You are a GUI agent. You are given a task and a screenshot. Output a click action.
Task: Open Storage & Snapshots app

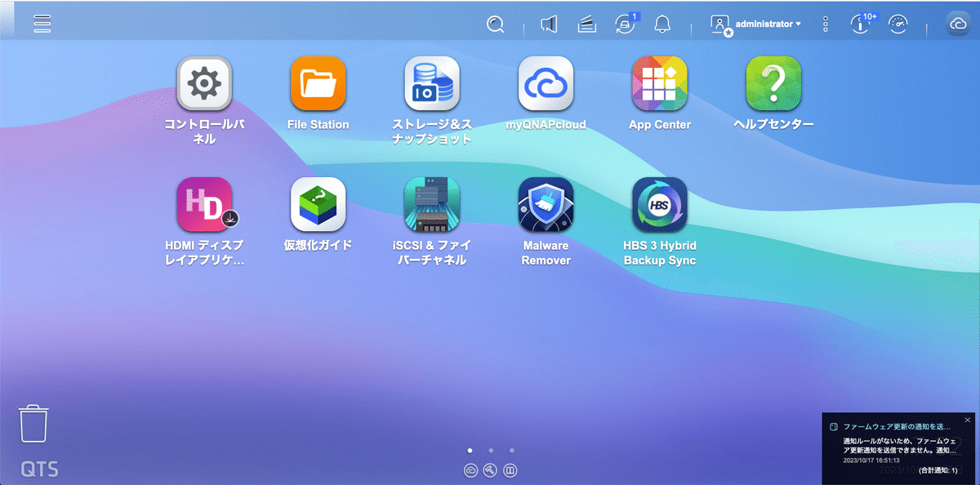[x=432, y=84]
